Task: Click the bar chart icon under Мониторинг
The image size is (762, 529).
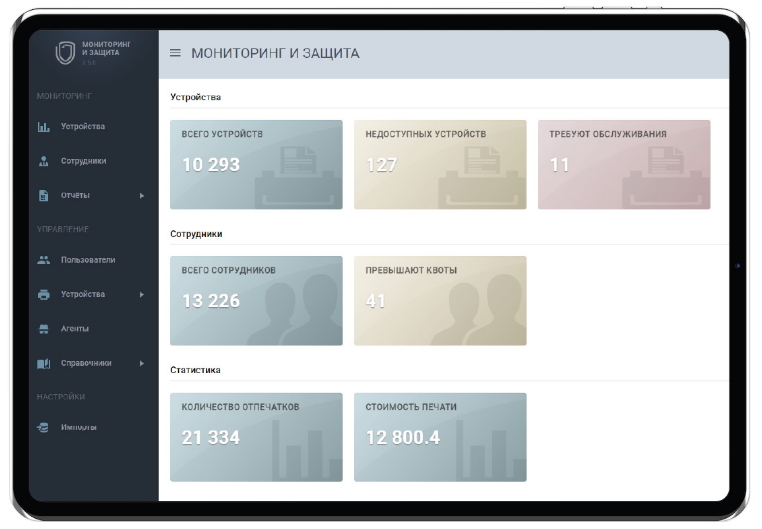Action: point(43,127)
